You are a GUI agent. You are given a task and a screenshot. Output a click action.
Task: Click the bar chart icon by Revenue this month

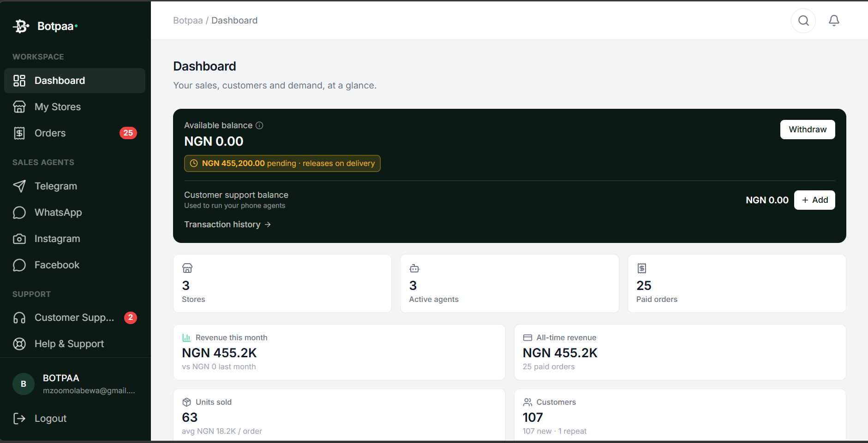[186, 337]
